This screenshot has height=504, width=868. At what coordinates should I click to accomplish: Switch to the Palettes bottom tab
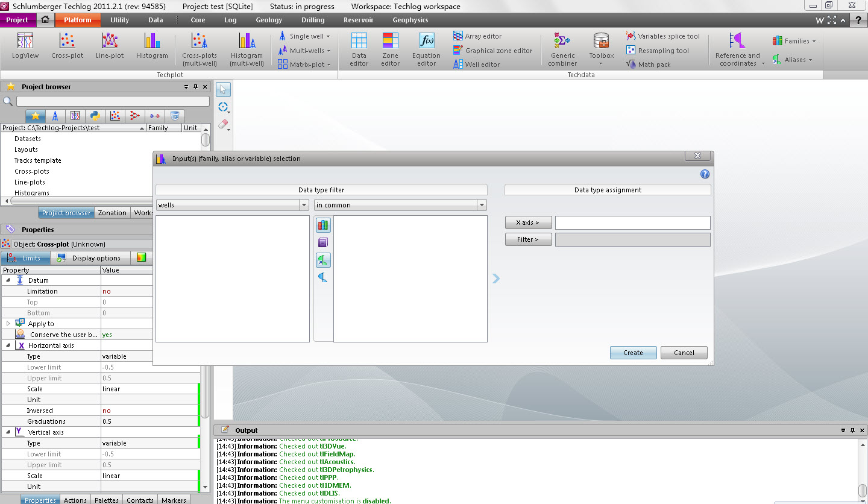click(107, 500)
